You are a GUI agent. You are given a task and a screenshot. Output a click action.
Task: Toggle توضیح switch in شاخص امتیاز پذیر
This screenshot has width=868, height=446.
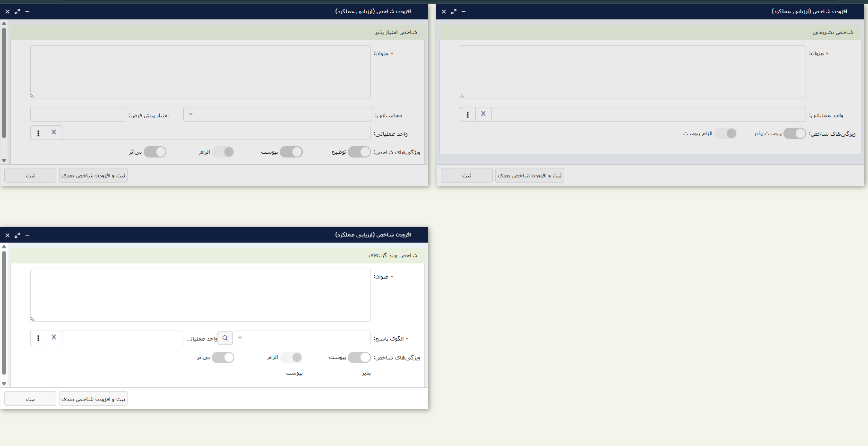click(359, 152)
